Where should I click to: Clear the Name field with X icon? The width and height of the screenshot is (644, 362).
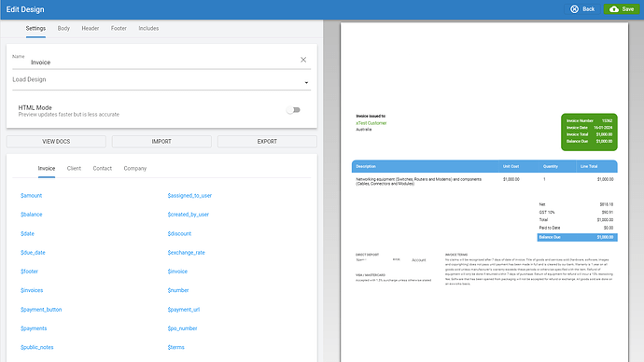(303, 60)
